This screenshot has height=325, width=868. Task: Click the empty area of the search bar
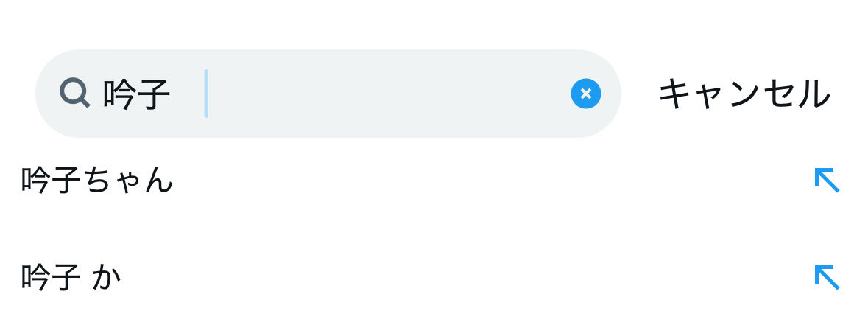383,94
